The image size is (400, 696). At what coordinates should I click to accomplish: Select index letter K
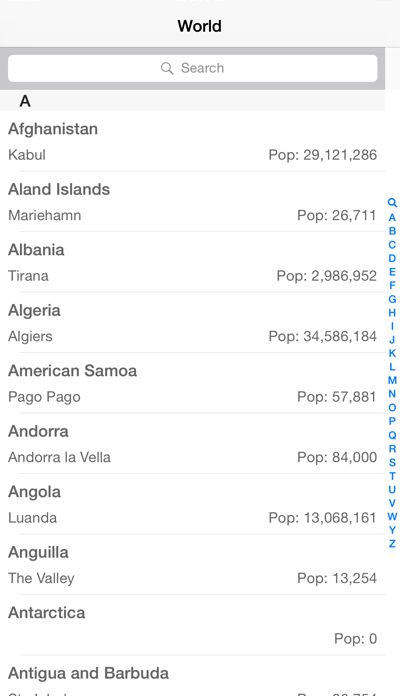pos(392,353)
